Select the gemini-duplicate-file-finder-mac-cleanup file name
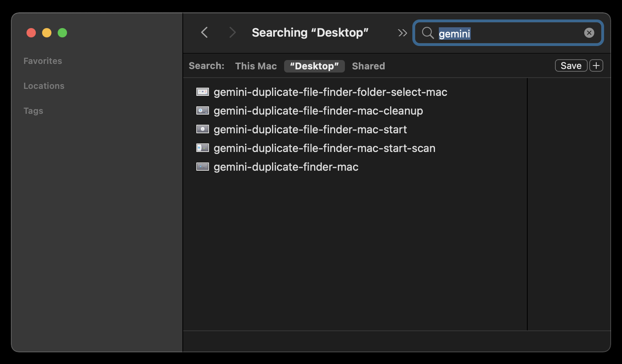Viewport: 622px width, 364px height. coord(318,111)
